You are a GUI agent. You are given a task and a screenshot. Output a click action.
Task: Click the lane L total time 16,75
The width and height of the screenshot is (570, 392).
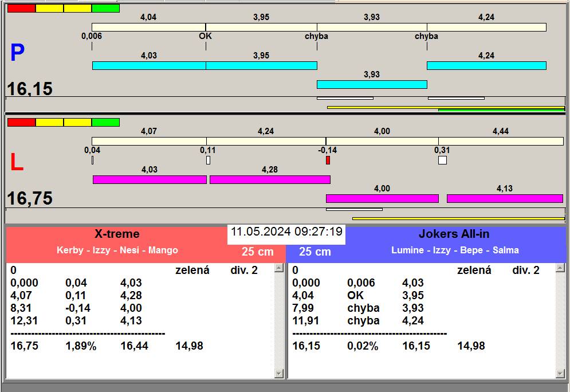pyautogui.click(x=30, y=198)
